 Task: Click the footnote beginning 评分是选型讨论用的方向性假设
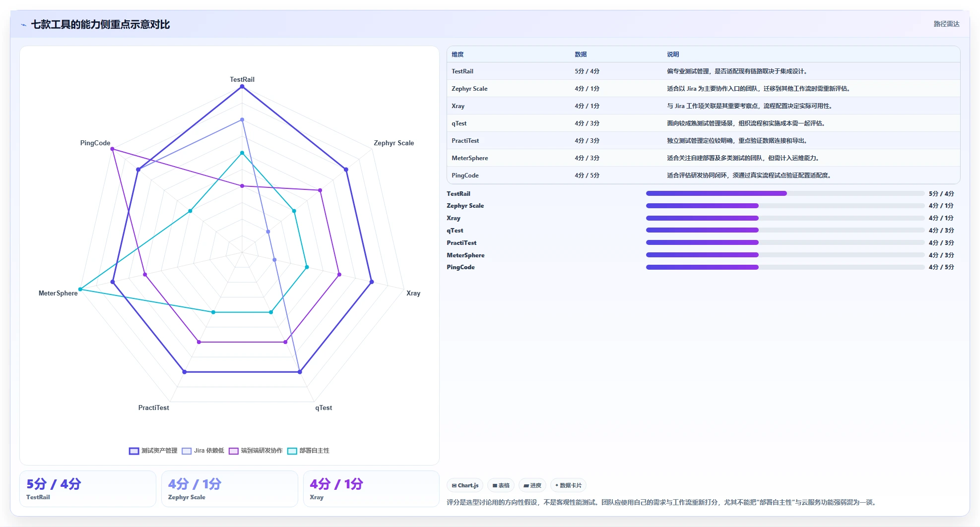click(662, 502)
